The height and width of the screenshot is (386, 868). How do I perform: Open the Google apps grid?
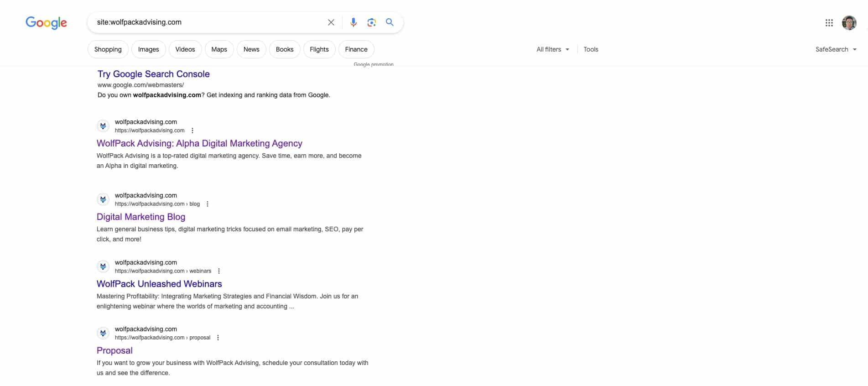[x=829, y=22]
